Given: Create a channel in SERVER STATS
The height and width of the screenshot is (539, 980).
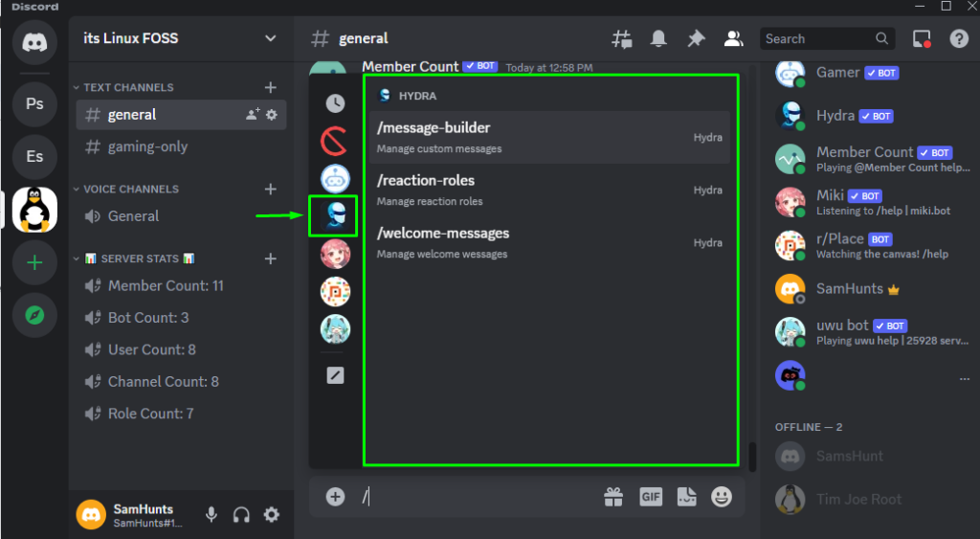Looking at the screenshot, I should (271, 258).
